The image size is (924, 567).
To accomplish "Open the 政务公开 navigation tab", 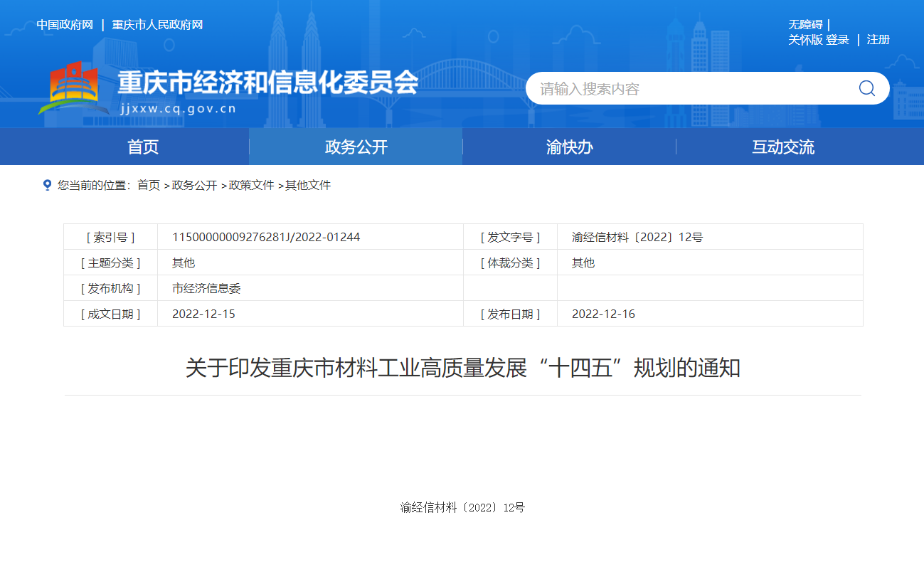I will click(x=356, y=147).
